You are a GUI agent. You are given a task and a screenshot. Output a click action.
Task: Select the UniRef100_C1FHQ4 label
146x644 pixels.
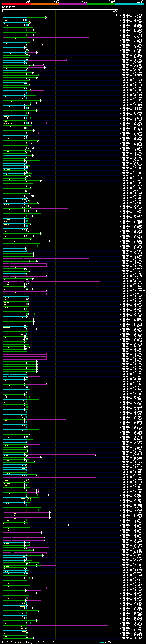pyautogui.click(x=131, y=67)
